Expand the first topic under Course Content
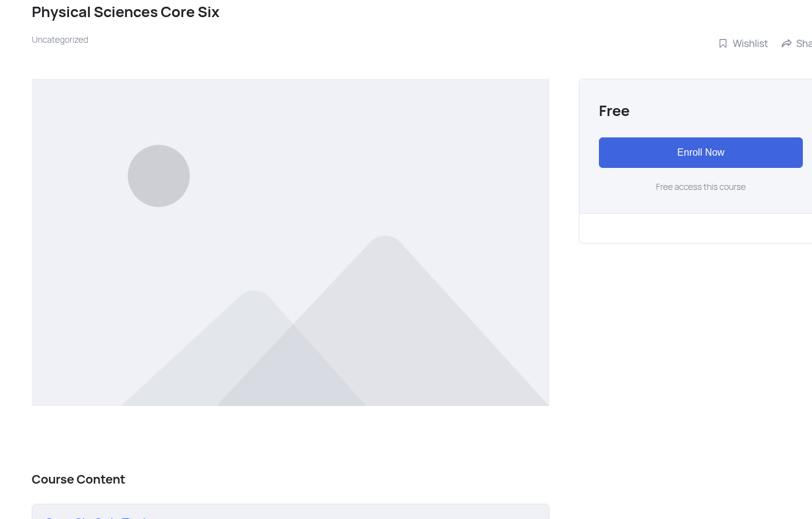Screen dimensions: 812x519 (291, 513)
